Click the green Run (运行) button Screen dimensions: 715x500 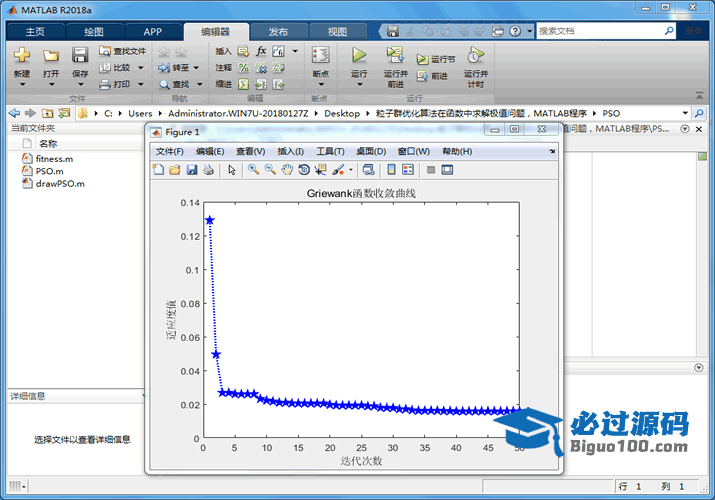click(x=359, y=56)
